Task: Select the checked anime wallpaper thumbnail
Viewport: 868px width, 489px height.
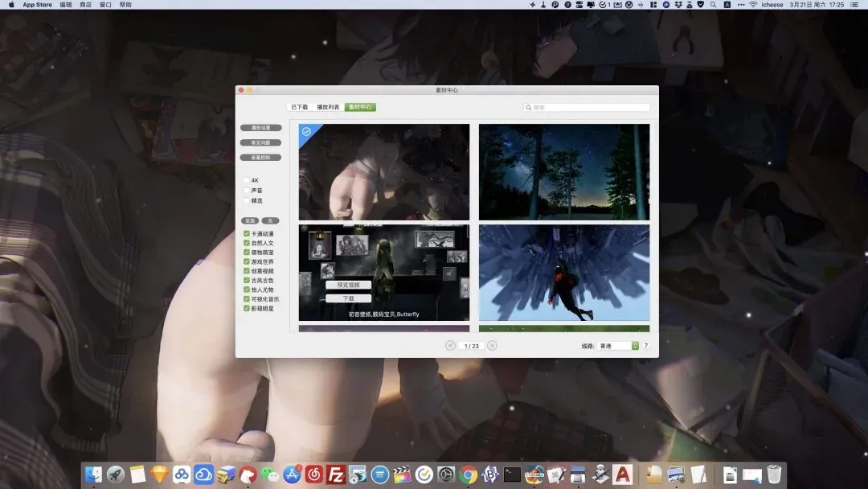Action: tap(383, 171)
